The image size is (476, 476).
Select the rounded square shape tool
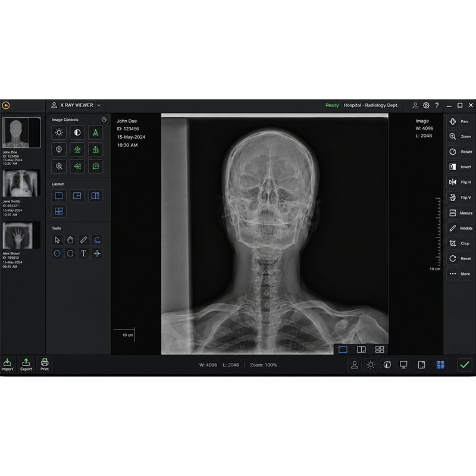point(70,253)
